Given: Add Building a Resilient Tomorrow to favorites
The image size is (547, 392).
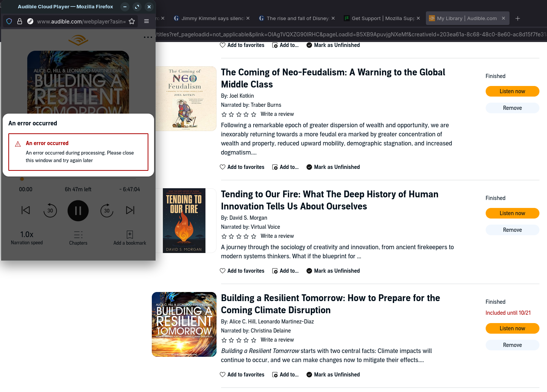Looking at the screenshot, I should click(242, 375).
